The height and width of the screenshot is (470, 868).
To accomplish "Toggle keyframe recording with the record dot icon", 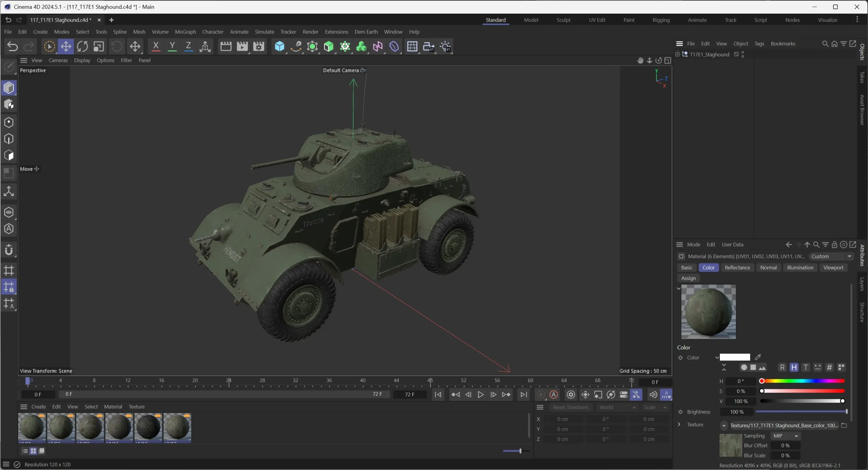I will click(541, 394).
